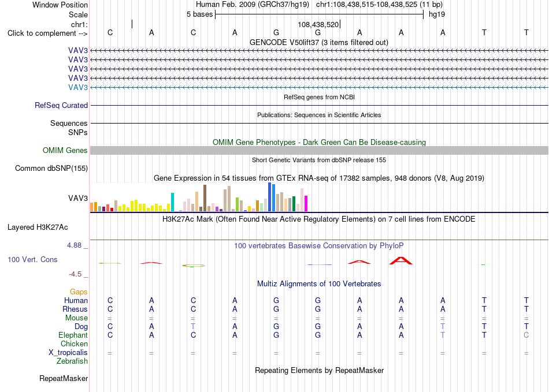Viewport: 549px width, 392px height.
Task: Click the Scale label
Action: (x=78, y=14)
